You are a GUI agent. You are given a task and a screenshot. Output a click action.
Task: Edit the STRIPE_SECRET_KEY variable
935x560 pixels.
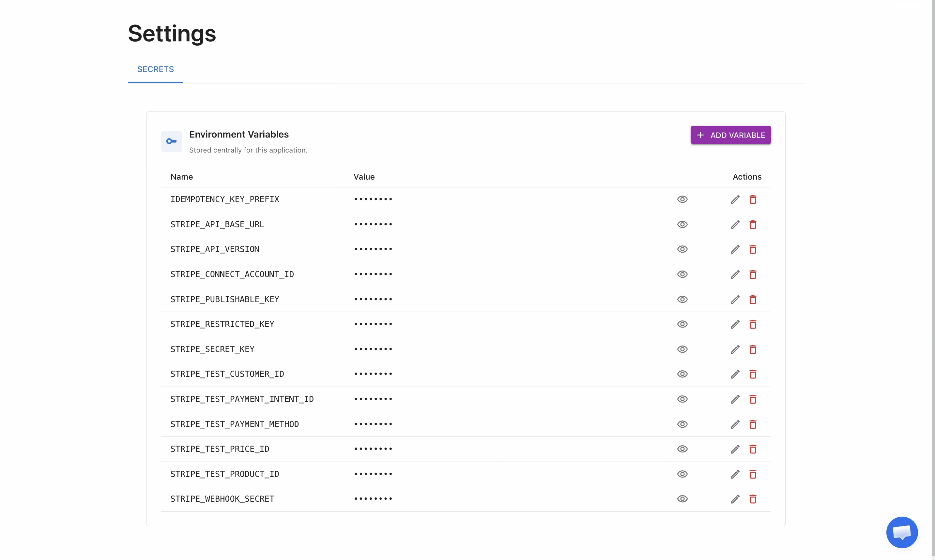point(735,349)
